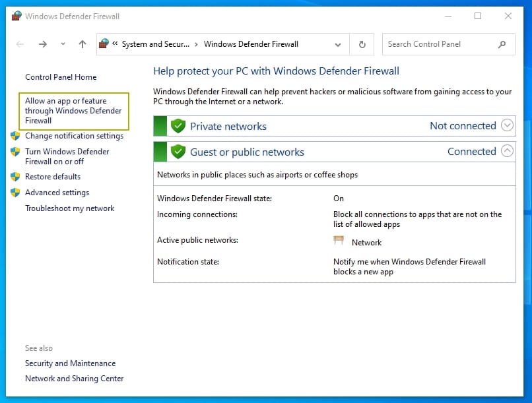Screen dimensions: 532x403
Task: Click the Help protect your PC heading
Action: point(276,71)
